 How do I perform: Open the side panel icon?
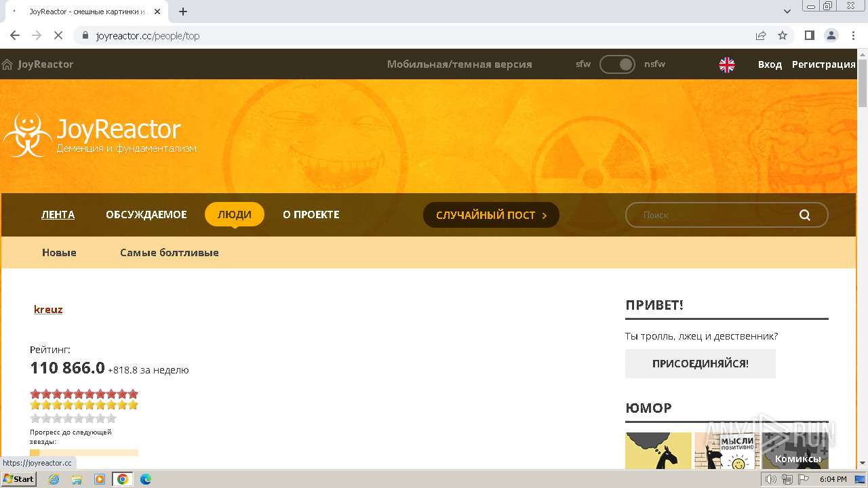point(809,36)
